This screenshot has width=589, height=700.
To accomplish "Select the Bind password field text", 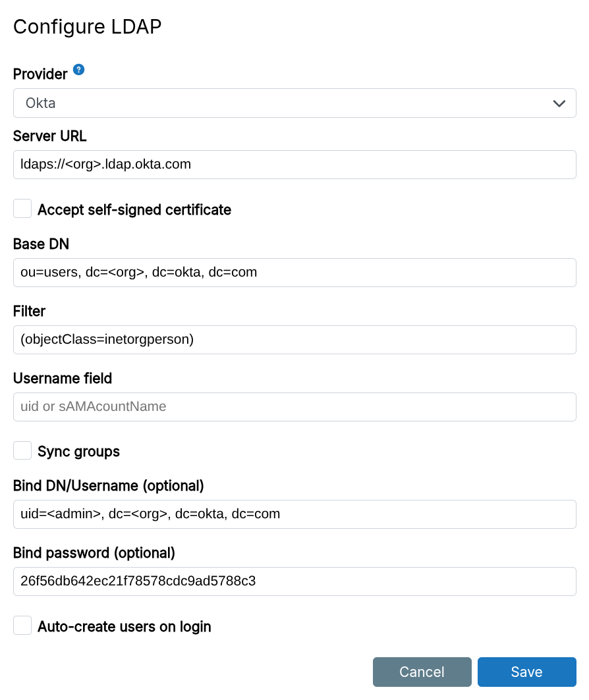I will (294, 581).
